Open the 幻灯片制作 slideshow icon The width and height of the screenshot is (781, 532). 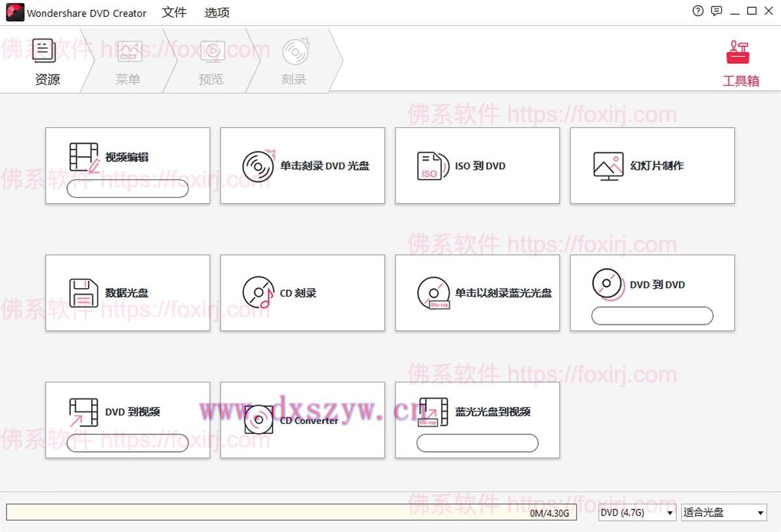click(x=609, y=166)
